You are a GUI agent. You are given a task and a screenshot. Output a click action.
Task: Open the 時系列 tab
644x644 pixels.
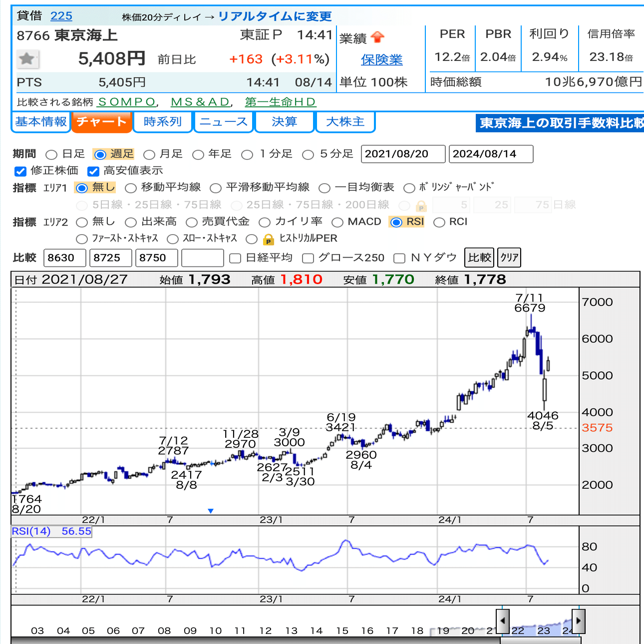pos(163,122)
